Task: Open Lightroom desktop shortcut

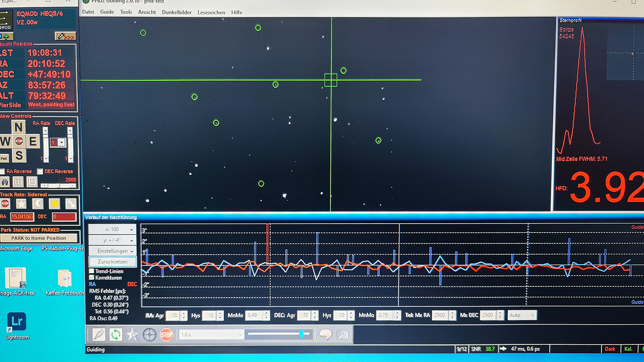Action: (17, 326)
